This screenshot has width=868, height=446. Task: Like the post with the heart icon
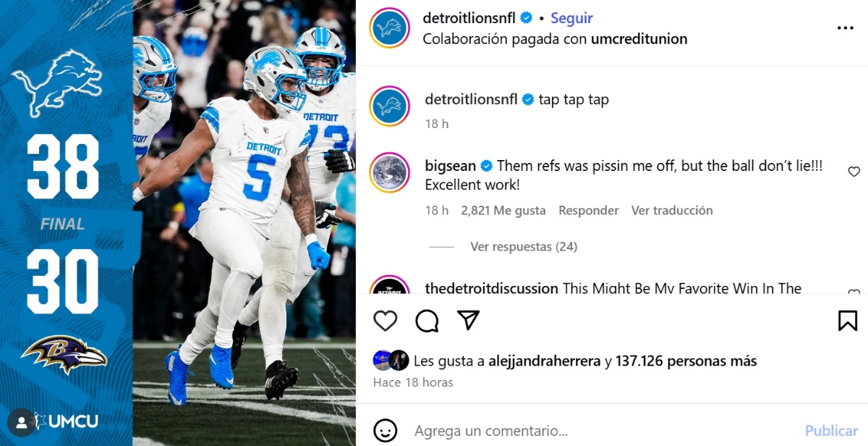tap(385, 320)
